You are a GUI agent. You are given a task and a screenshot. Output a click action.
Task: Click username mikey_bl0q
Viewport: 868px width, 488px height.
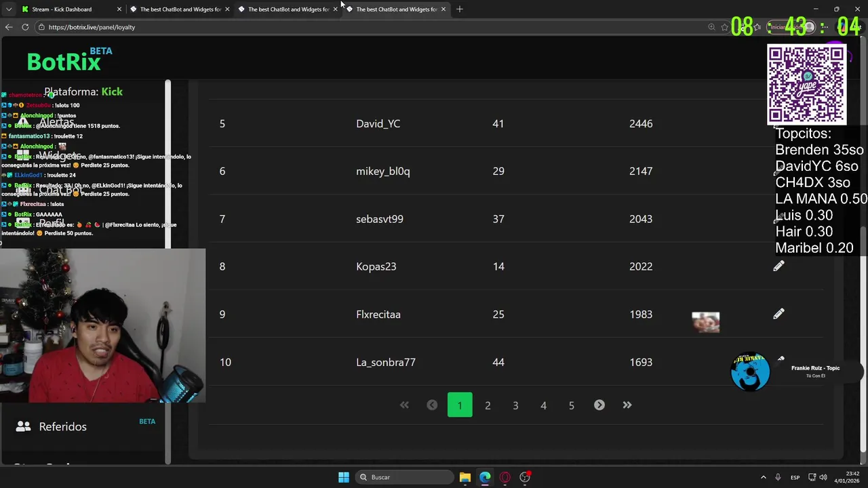click(x=383, y=171)
